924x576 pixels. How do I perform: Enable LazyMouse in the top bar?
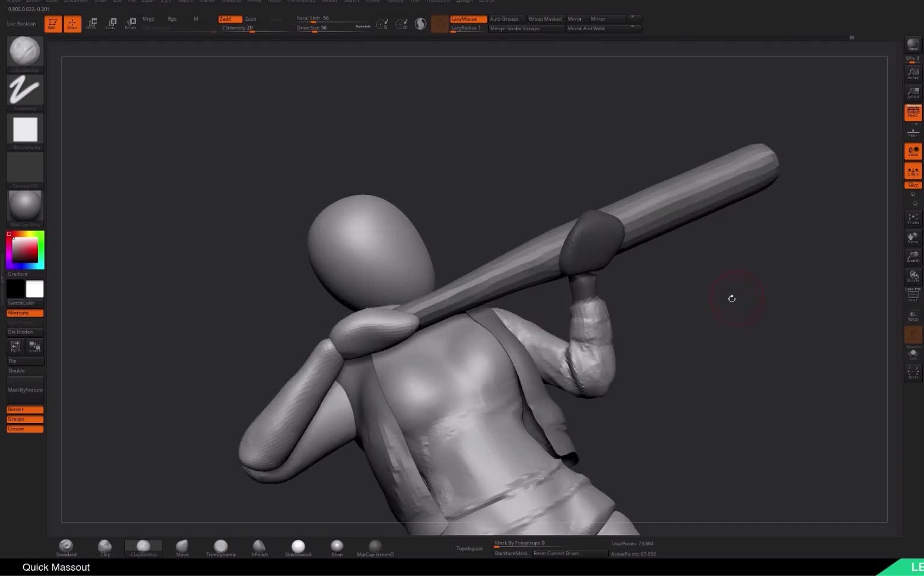point(468,18)
